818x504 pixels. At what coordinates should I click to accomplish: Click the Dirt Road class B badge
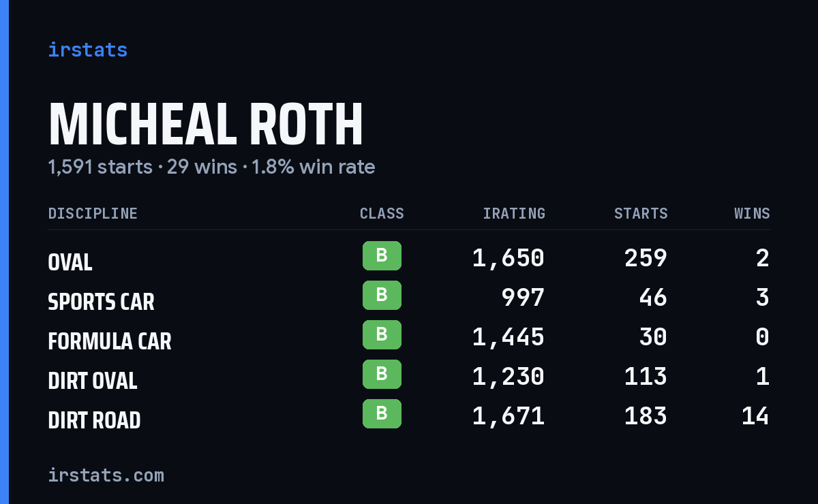[x=382, y=414]
